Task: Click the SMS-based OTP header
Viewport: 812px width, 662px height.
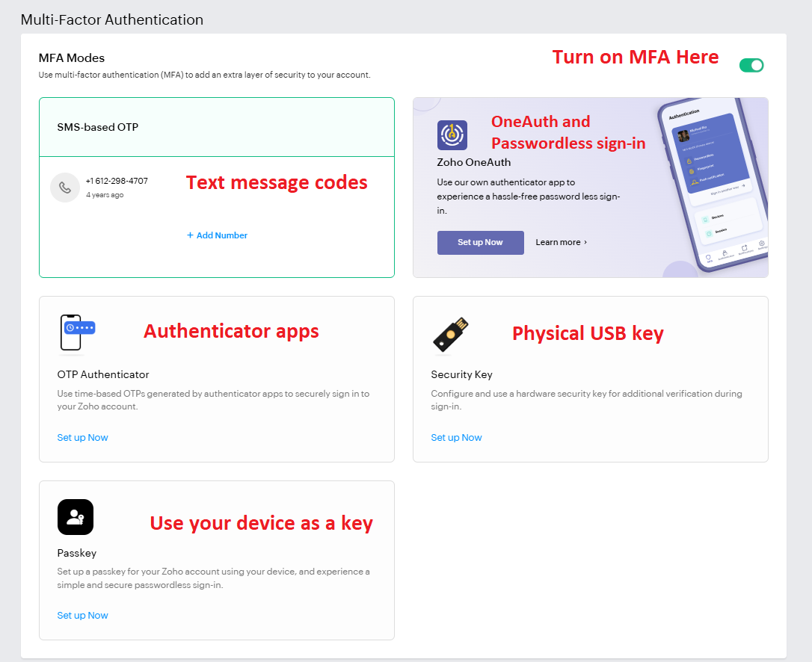Action: click(x=217, y=127)
